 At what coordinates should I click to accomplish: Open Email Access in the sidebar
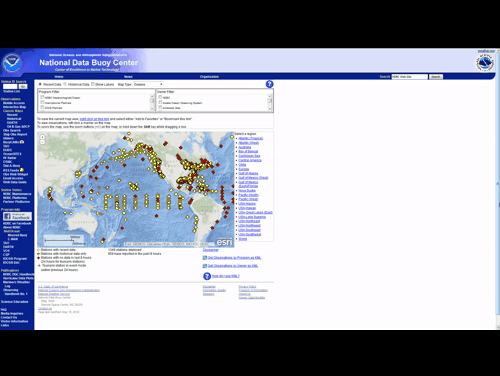(13, 178)
